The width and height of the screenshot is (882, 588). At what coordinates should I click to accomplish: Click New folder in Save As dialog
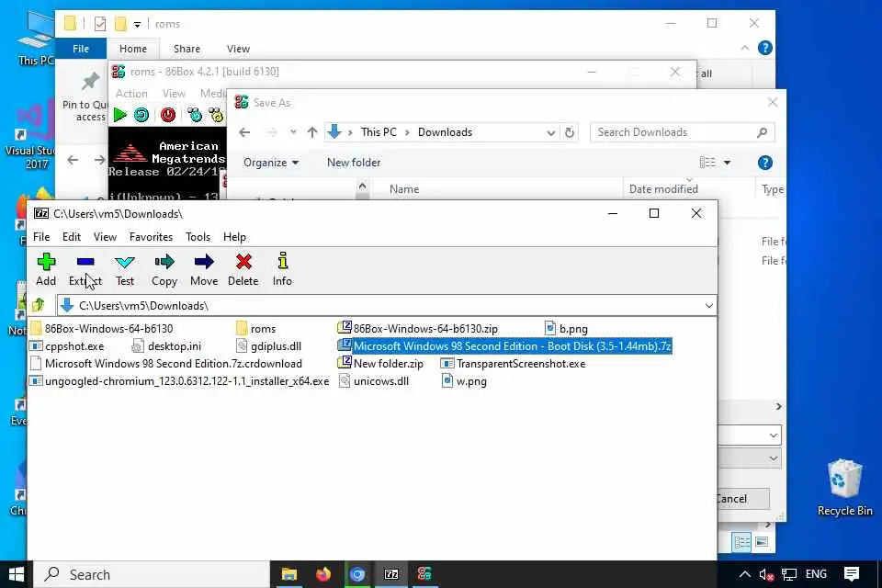(354, 163)
